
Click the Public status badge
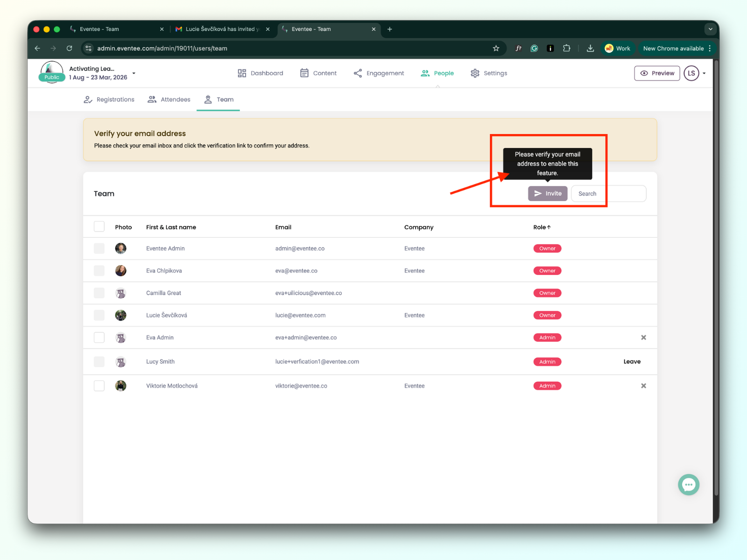[x=52, y=77]
